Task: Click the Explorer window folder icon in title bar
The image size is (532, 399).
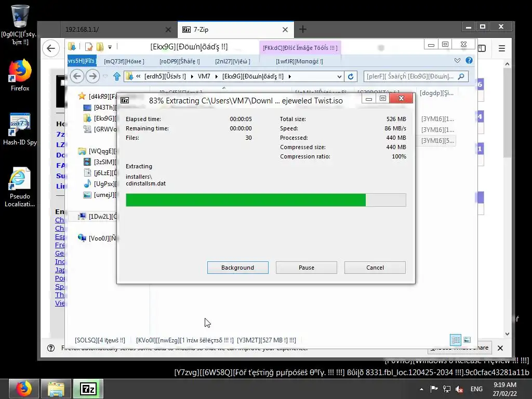Action: pos(72,46)
